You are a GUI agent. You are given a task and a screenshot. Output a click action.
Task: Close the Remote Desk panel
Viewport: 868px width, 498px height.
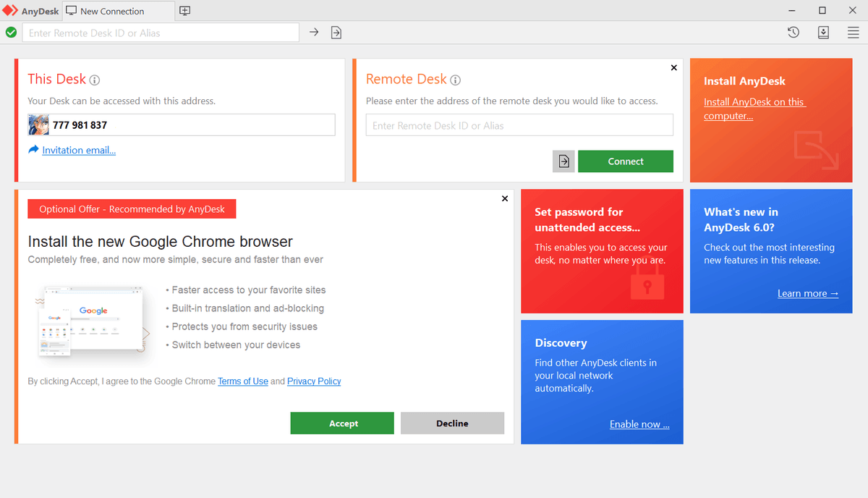click(674, 67)
